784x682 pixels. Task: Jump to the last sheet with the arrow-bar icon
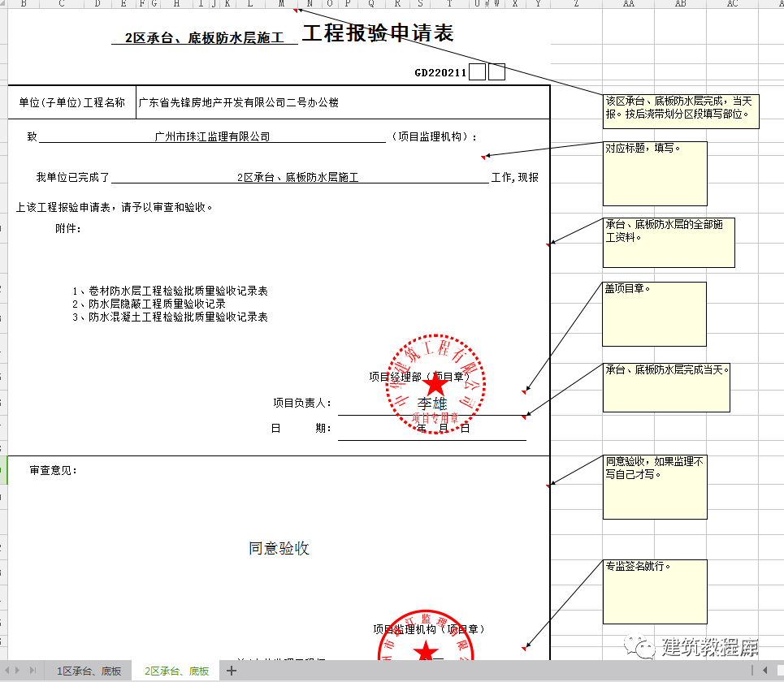(32, 670)
